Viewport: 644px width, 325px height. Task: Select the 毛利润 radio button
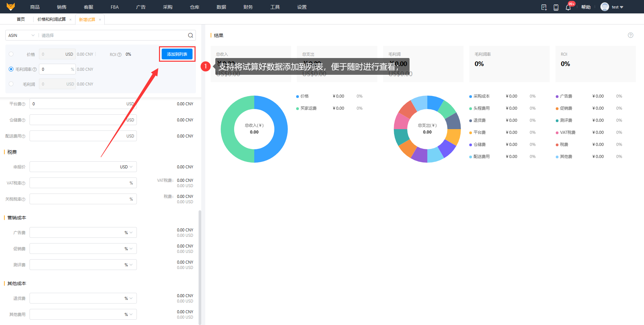coord(11,84)
